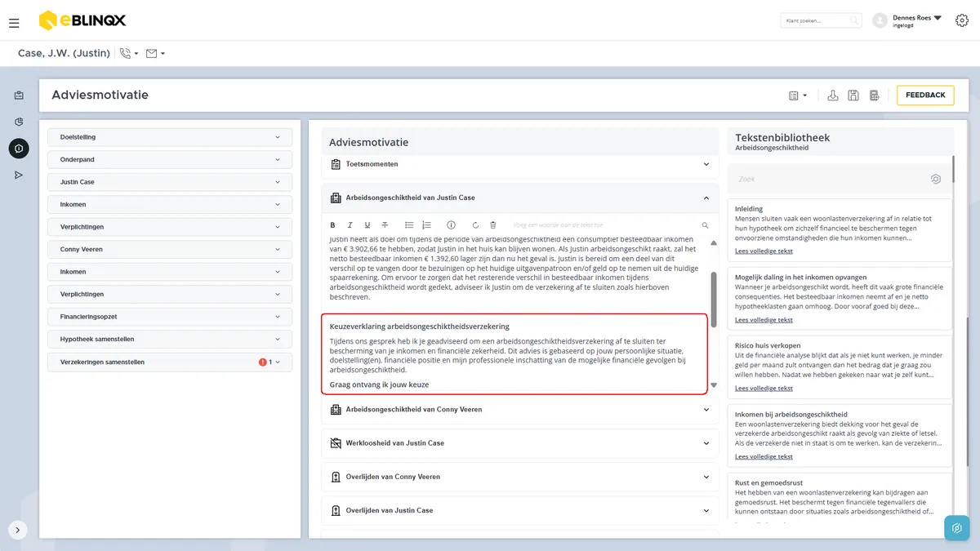The image size is (980, 551).
Task: Open the phone contact dropdown
Action: pyautogui.click(x=129, y=54)
